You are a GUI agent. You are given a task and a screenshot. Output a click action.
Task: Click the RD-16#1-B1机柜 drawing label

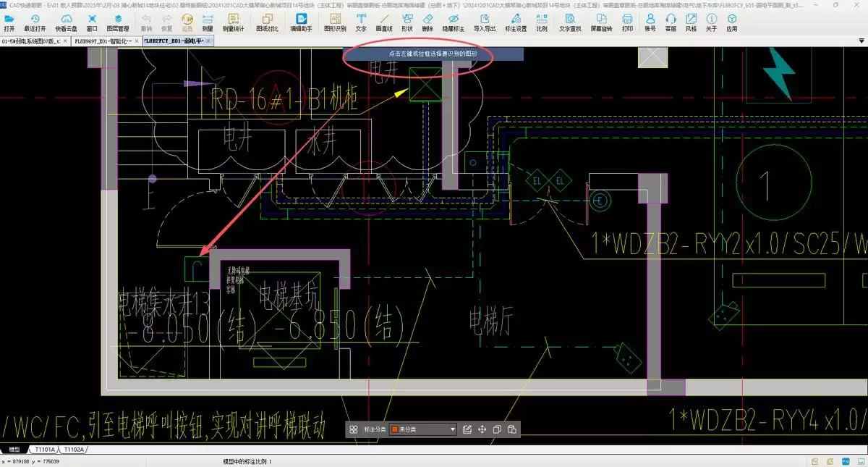pyautogui.click(x=284, y=101)
